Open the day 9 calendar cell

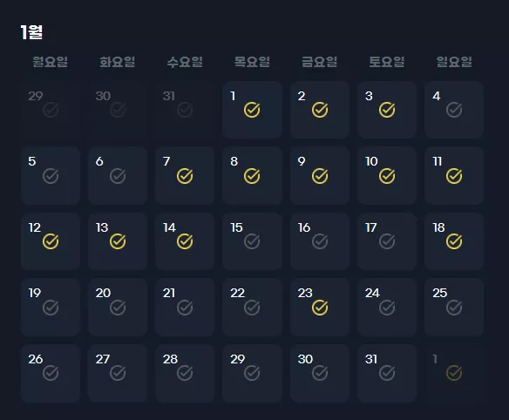tap(320, 176)
